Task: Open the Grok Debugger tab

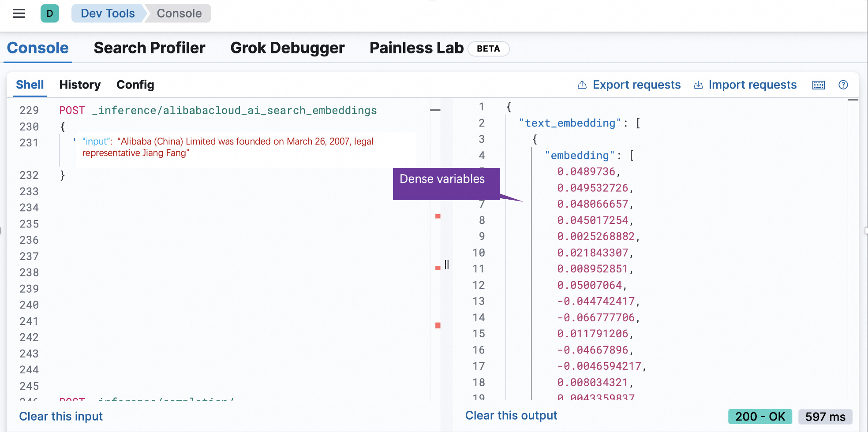Action: 288,48
